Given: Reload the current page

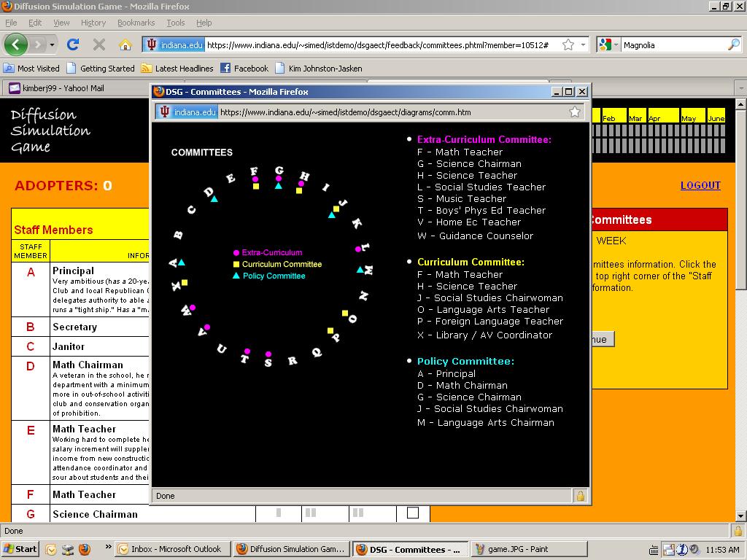Looking at the screenshot, I should coord(73,44).
